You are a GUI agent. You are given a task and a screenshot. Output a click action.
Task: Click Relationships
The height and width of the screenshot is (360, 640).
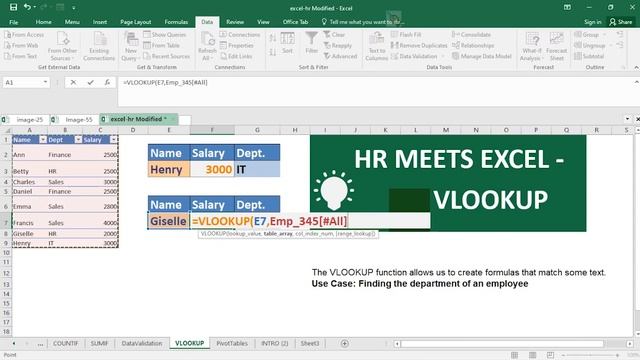(473, 45)
